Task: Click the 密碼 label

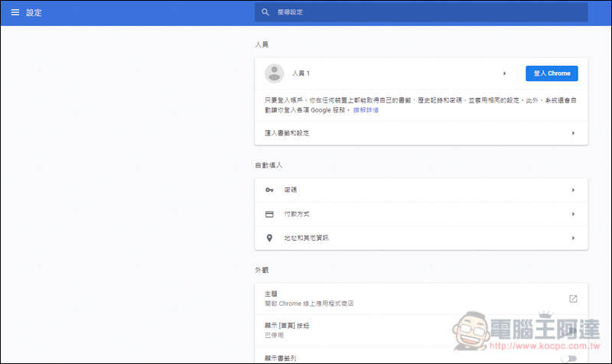Action: (x=291, y=190)
